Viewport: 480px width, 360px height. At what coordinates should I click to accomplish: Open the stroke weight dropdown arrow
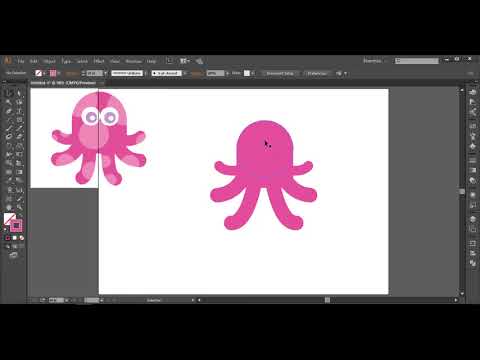(x=105, y=73)
